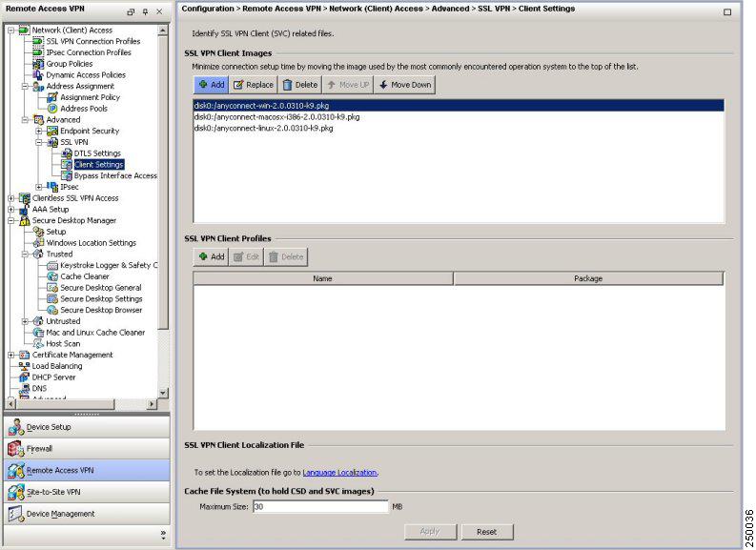Select Client Settings in the tree
The image size is (756, 550).
(x=99, y=165)
